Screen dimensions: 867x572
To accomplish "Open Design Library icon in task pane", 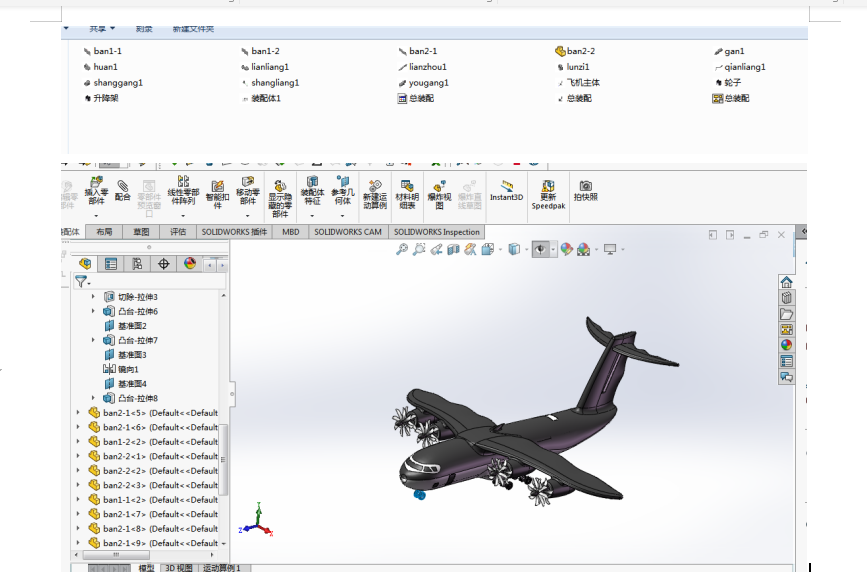I will click(x=786, y=298).
